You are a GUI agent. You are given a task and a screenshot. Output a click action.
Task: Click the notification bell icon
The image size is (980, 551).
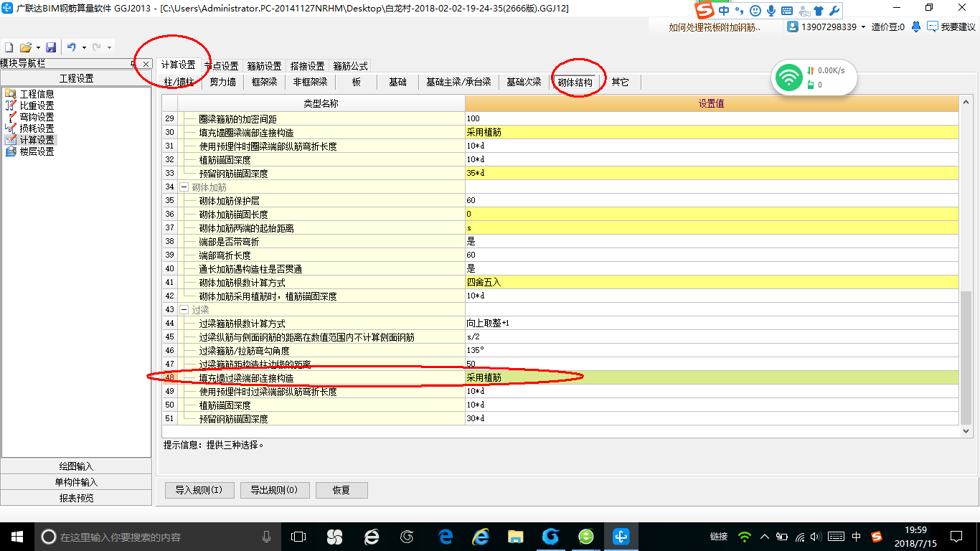coord(916,27)
